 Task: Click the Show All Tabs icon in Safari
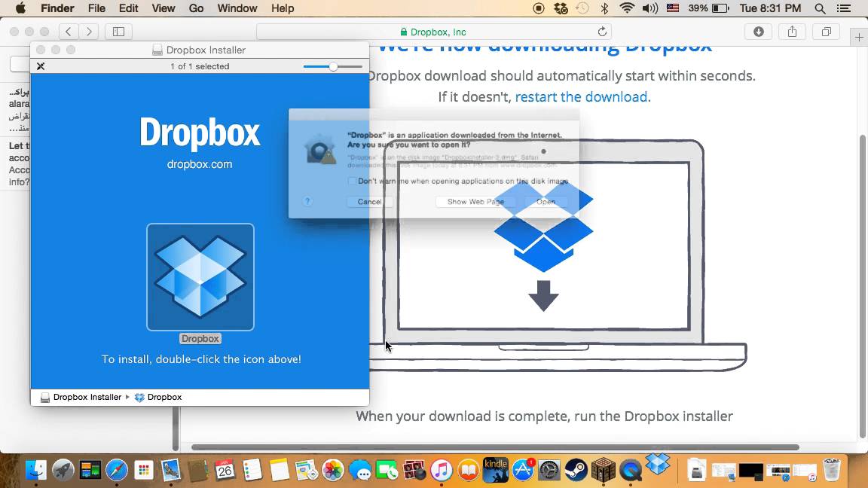826,32
